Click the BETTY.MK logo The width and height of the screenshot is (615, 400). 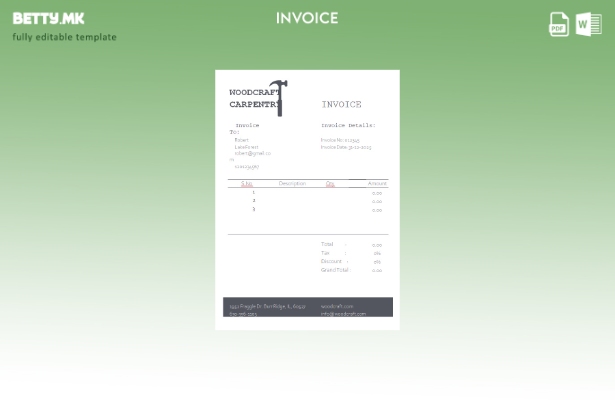click(x=48, y=18)
